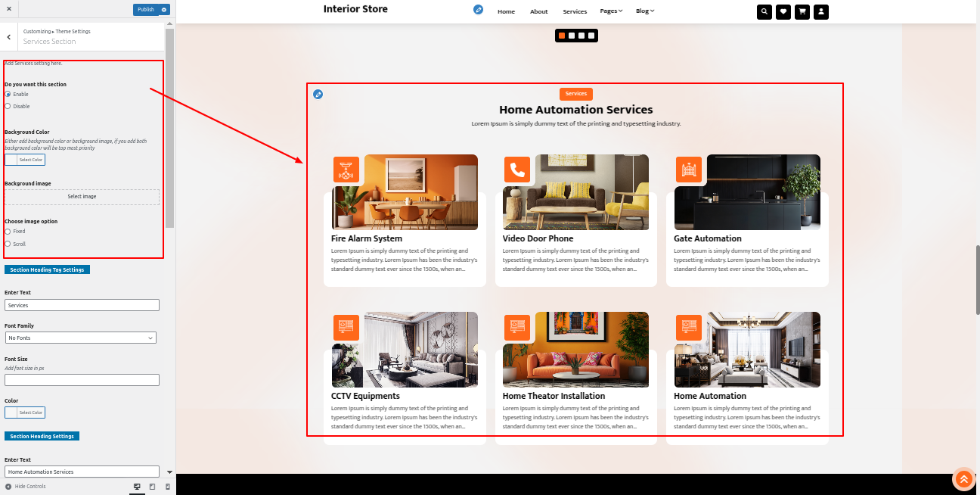Switch to mobile preview device icon
The height and width of the screenshot is (495, 980).
(x=167, y=487)
